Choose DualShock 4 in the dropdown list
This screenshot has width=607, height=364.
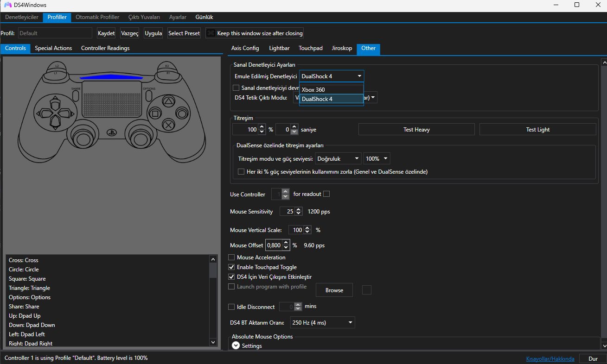(x=332, y=99)
